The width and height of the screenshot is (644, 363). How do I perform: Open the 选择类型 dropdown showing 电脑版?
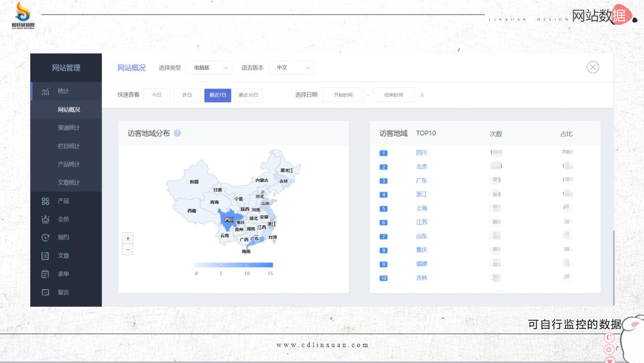tap(209, 68)
